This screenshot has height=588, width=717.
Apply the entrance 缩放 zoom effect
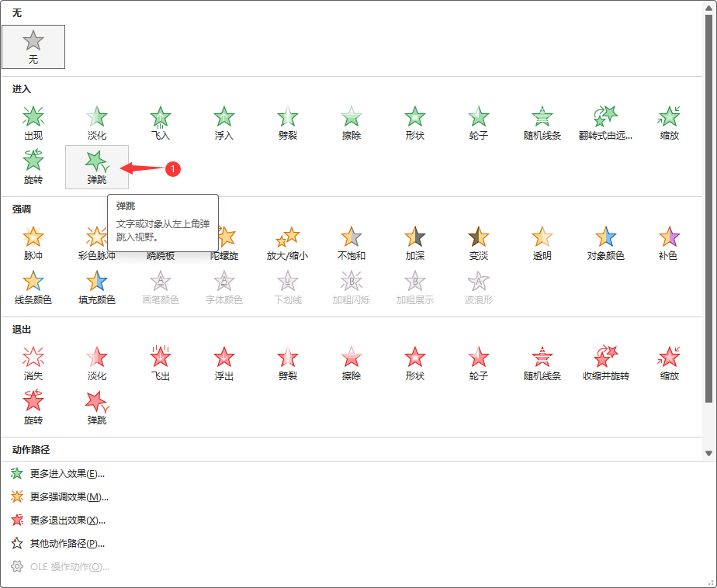669,123
